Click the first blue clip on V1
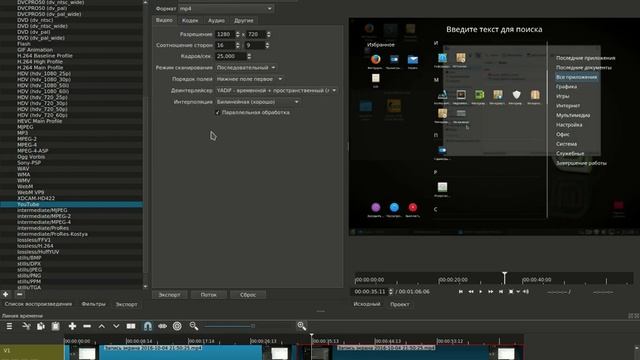This screenshot has height=360, width=640. [x=180, y=353]
